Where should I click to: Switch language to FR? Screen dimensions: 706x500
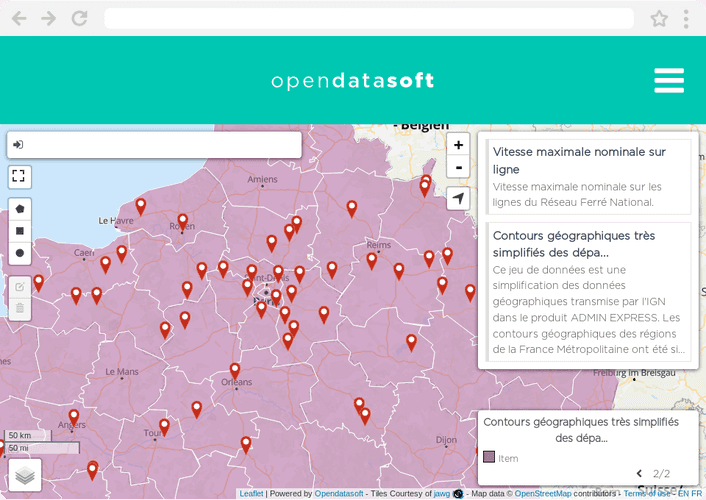[697, 494]
